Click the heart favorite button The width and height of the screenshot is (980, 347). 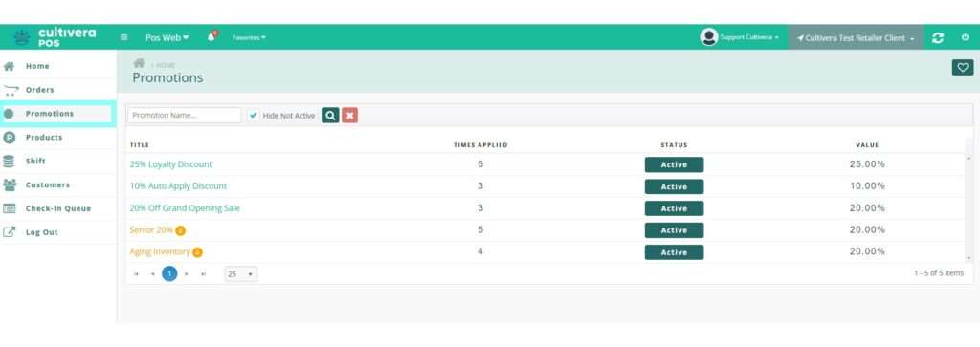(963, 68)
